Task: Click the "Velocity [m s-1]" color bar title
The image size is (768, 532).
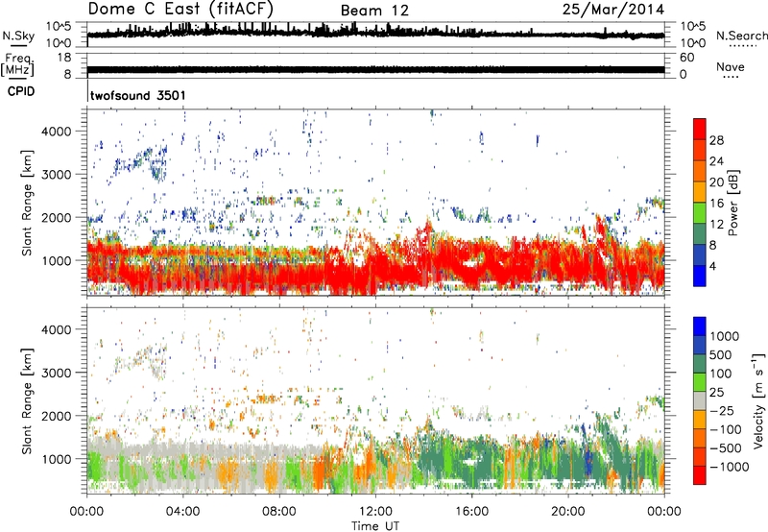Action: pyautogui.click(x=758, y=400)
